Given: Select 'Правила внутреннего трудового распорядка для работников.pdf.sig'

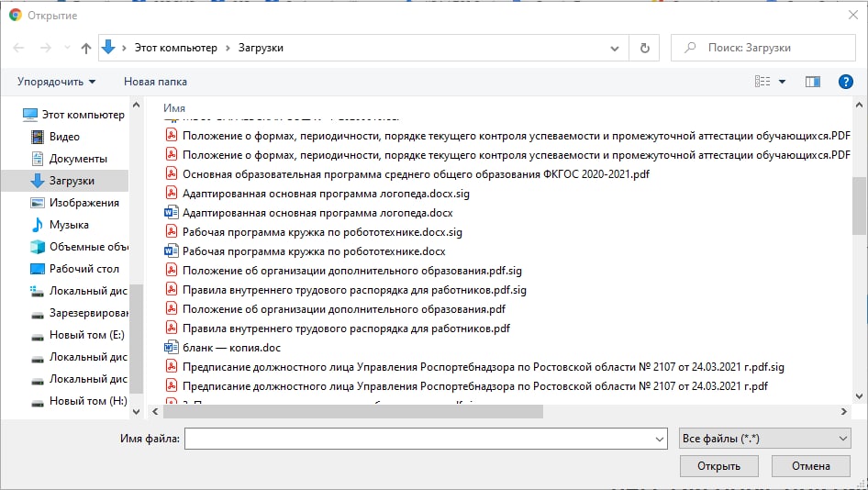Looking at the screenshot, I should click(x=346, y=290).
